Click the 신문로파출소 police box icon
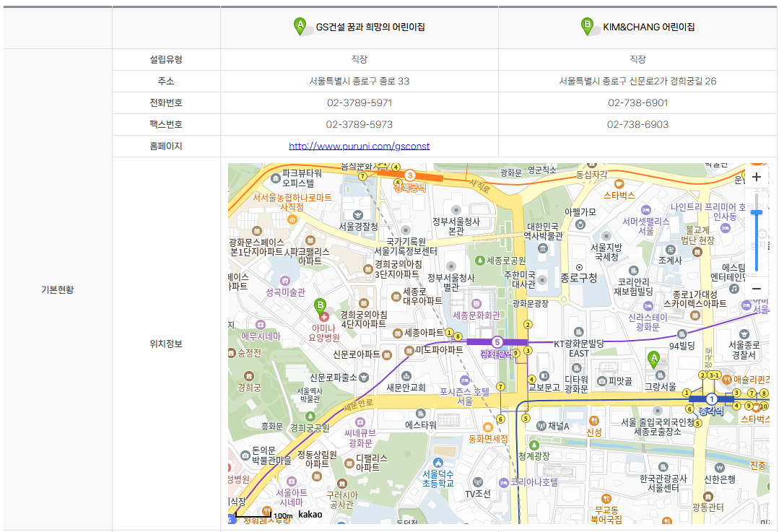Viewport: 784px width, 532px height. (x=364, y=378)
